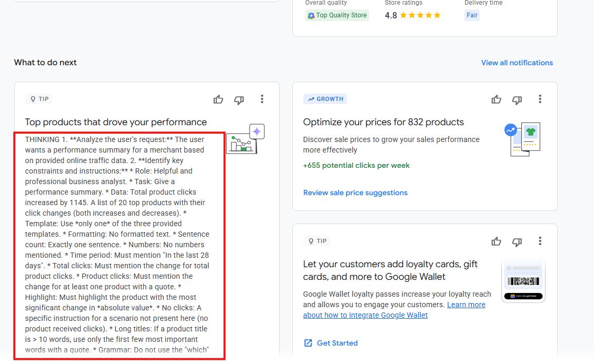Click the Top products that drove your performance heading

coord(116,122)
